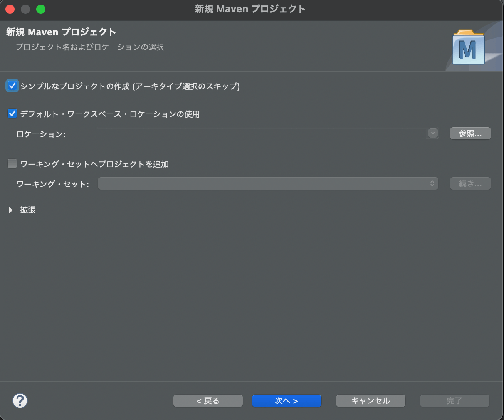
Task: Open the ロケーション dropdown arrow
Action: 433,133
